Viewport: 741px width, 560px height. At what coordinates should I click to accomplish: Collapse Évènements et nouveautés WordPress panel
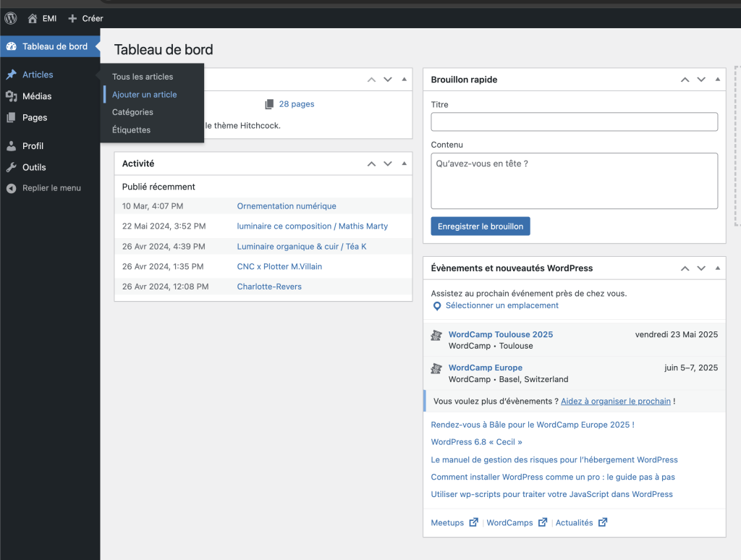pyautogui.click(x=717, y=268)
